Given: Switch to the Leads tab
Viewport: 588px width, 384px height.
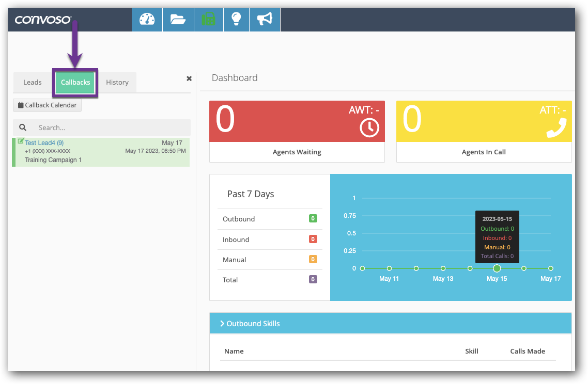Looking at the screenshot, I should (x=33, y=83).
